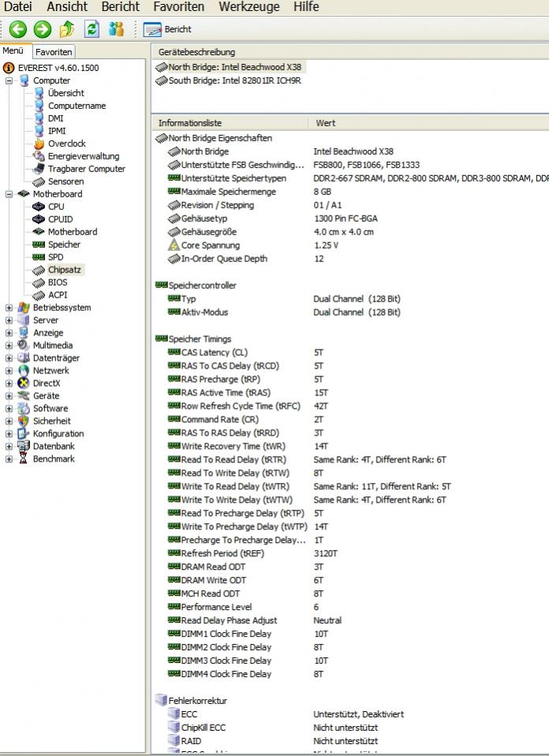Select Motherboard sub-item icon under CPUID

(x=39, y=232)
